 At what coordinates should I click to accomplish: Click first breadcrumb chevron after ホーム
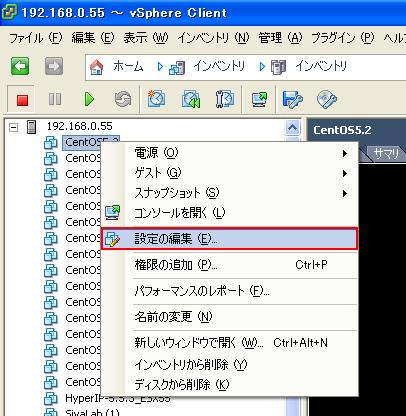(x=160, y=67)
